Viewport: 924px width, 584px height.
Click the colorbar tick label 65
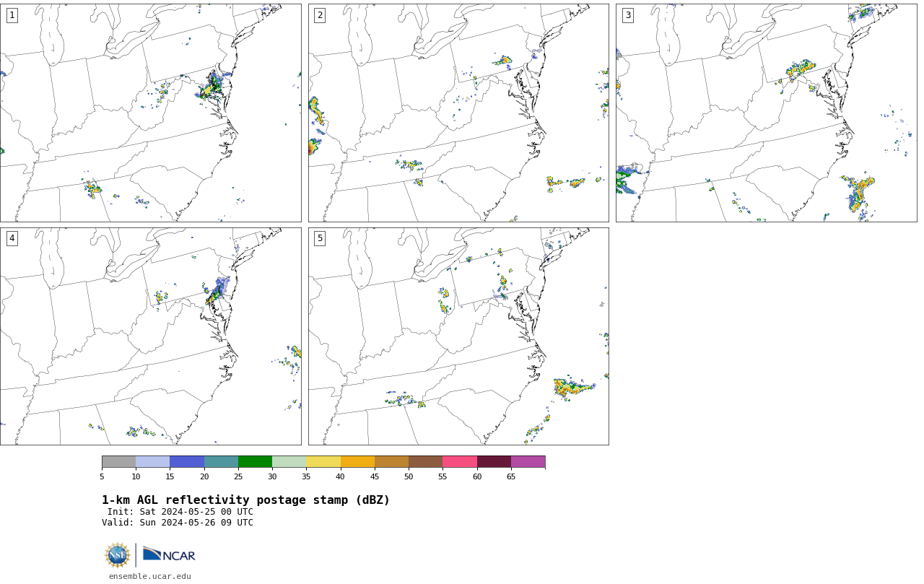pyautogui.click(x=511, y=476)
